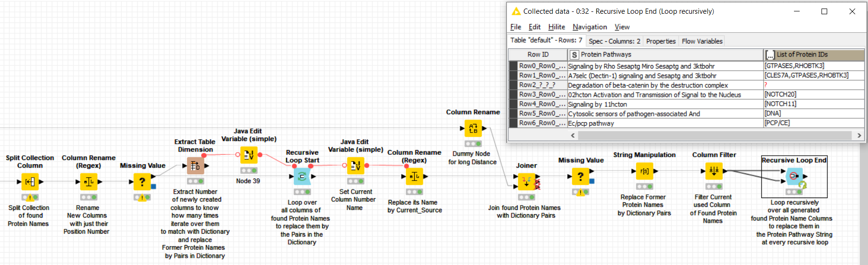Select the first Column Rename (Regex) node, labeled Rename New Columns
Viewport: 868px width, 265px height.
point(89,181)
